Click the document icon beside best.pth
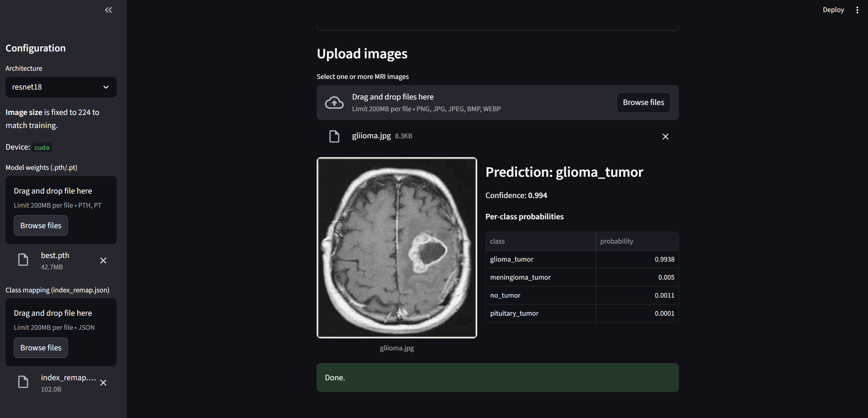Image resolution: width=868 pixels, height=418 pixels. 23,260
